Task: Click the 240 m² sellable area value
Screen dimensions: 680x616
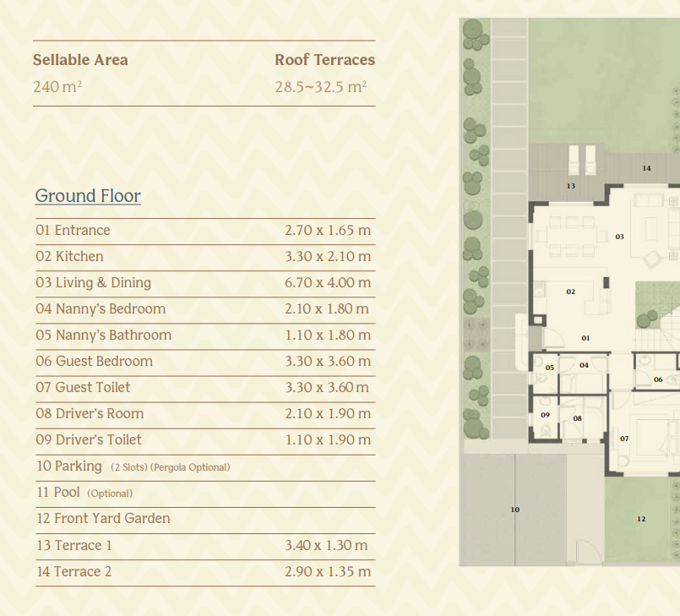Action: pos(57,86)
